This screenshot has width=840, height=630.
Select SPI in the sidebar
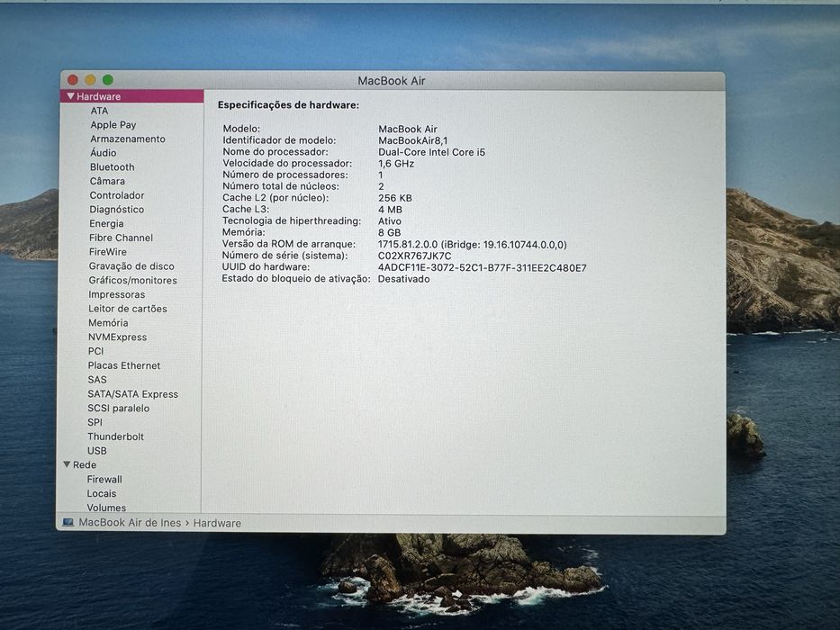(95, 422)
